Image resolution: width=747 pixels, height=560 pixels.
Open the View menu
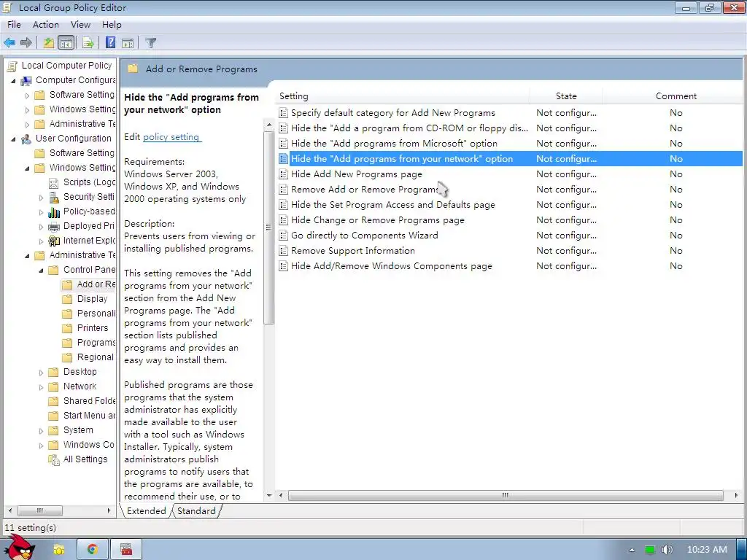coord(80,25)
